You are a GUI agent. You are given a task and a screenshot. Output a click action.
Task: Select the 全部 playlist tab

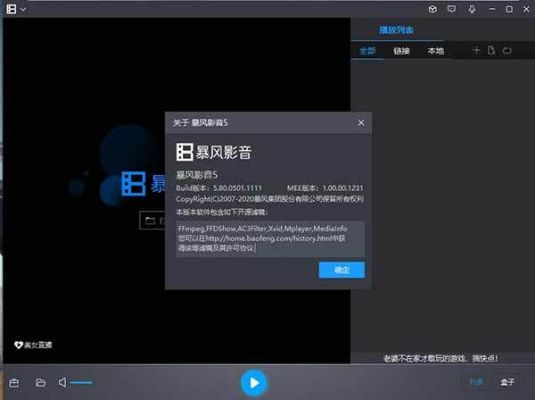(x=367, y=51)
